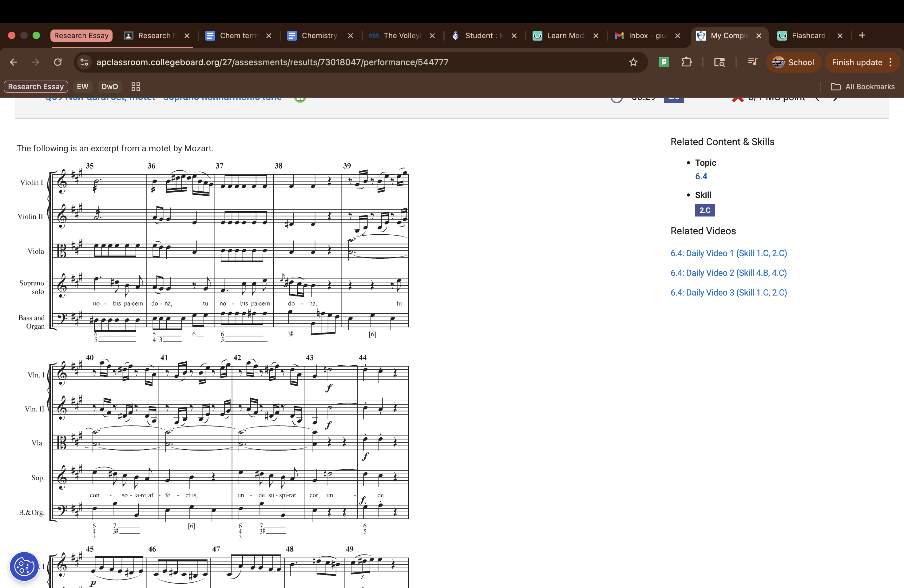The image size is (904, 588).
Task: Open the media controls icon
Action: [x=752, y=62]
